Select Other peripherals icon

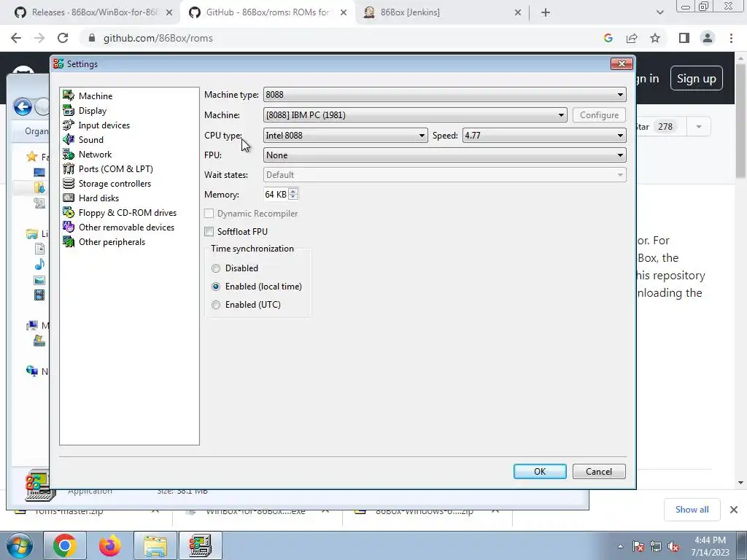pyautogui.click(x=69, y=242)
